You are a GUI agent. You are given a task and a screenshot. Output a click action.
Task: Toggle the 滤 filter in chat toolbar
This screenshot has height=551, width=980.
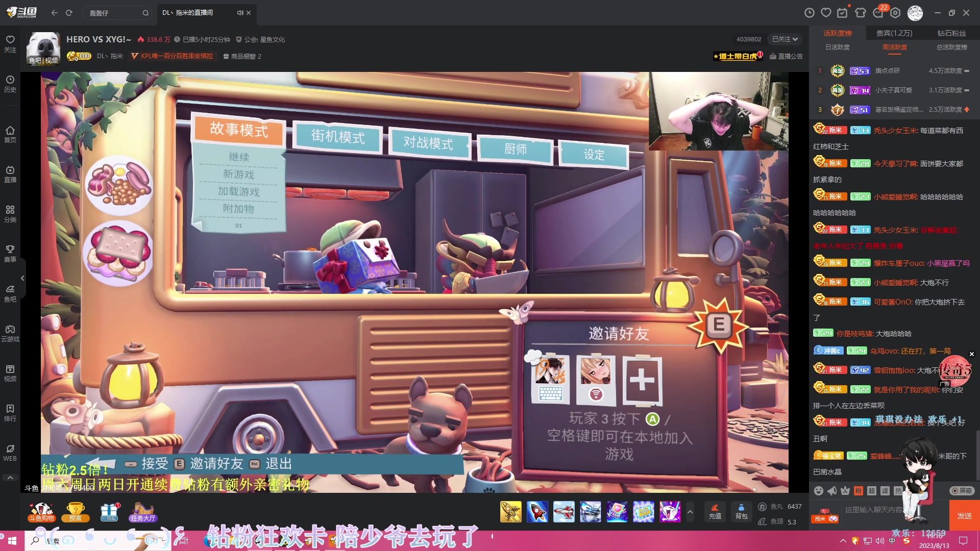pyautogui.click(x=885, y=491)
